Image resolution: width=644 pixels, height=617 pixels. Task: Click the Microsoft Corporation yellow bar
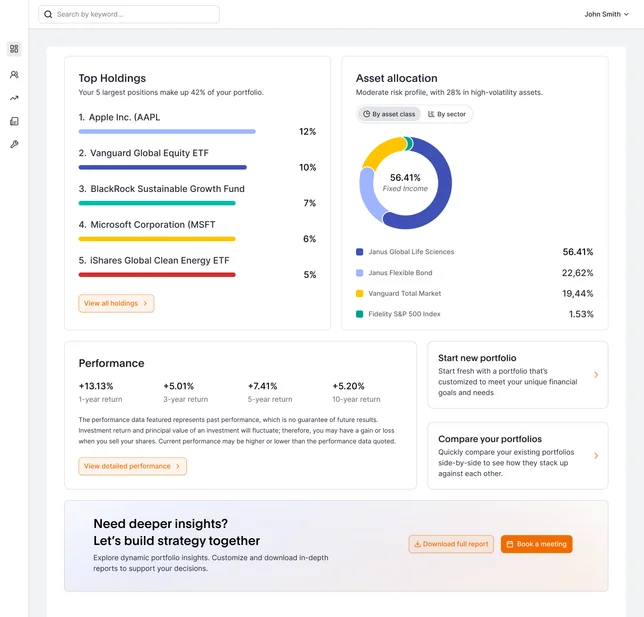157,239
